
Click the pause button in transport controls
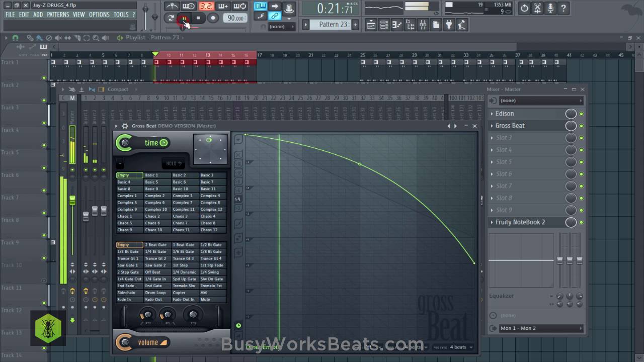(x=185, y=18)
